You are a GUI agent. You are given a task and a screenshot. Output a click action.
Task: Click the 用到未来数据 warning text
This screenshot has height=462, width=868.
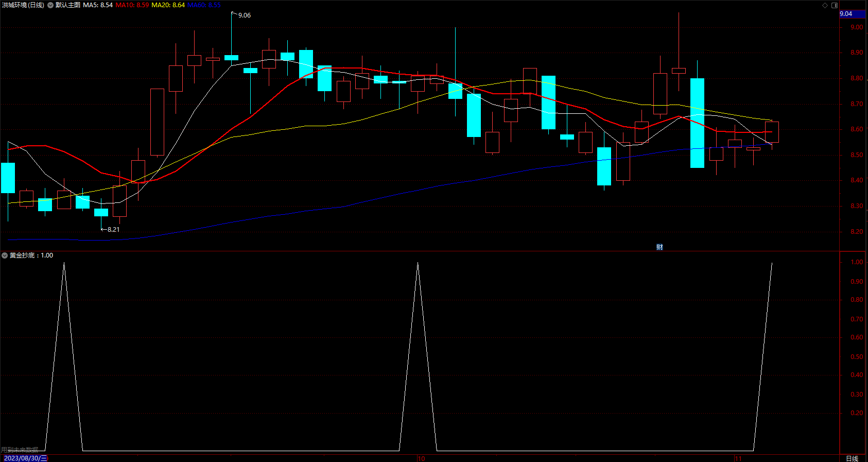[20, 450]
